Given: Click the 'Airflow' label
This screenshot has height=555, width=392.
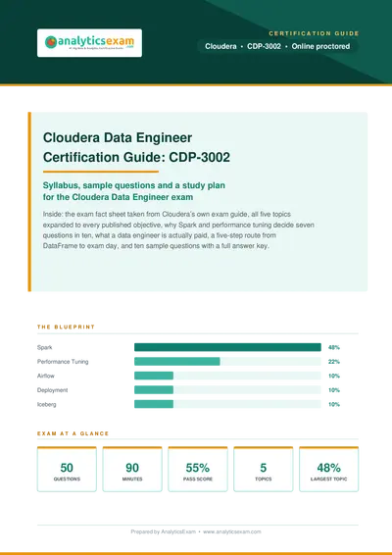Looking at the screenshot, I should pos(46,376).
